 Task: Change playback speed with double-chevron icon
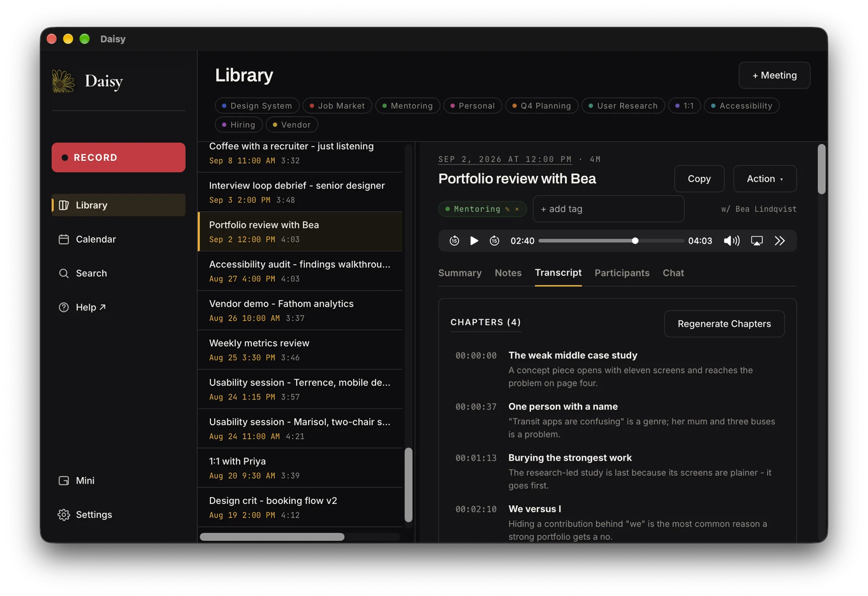(780, 241)
